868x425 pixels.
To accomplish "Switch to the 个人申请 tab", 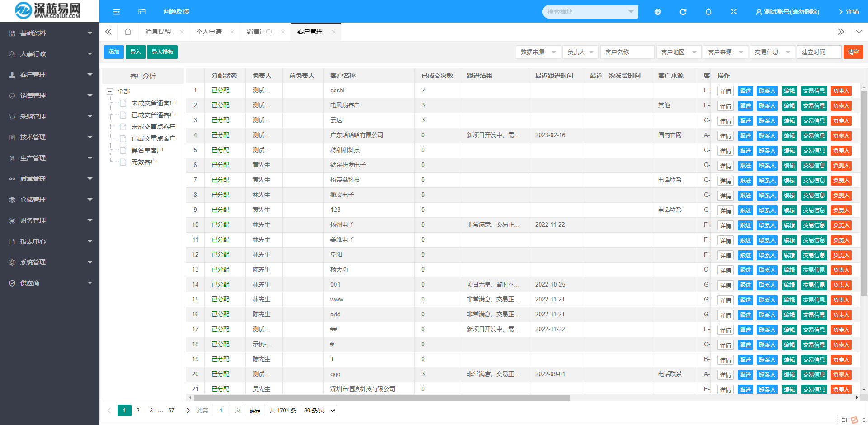I will (209, 32).
